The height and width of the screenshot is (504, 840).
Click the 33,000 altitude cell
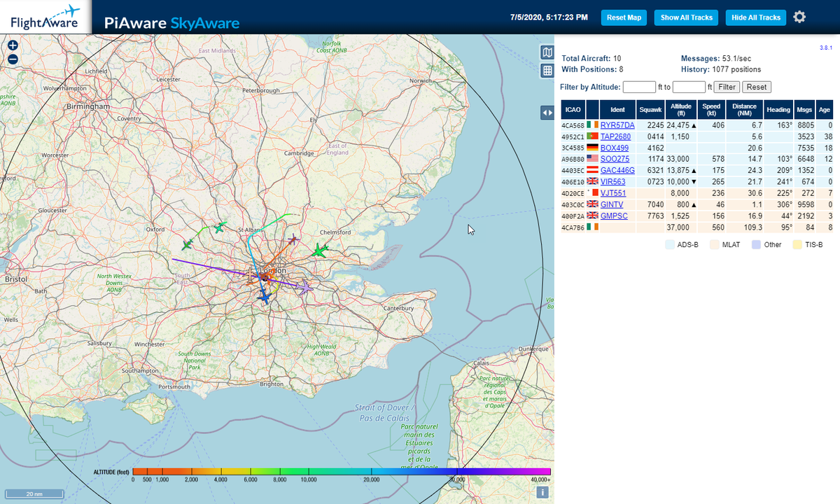click(x=681, y=159)
